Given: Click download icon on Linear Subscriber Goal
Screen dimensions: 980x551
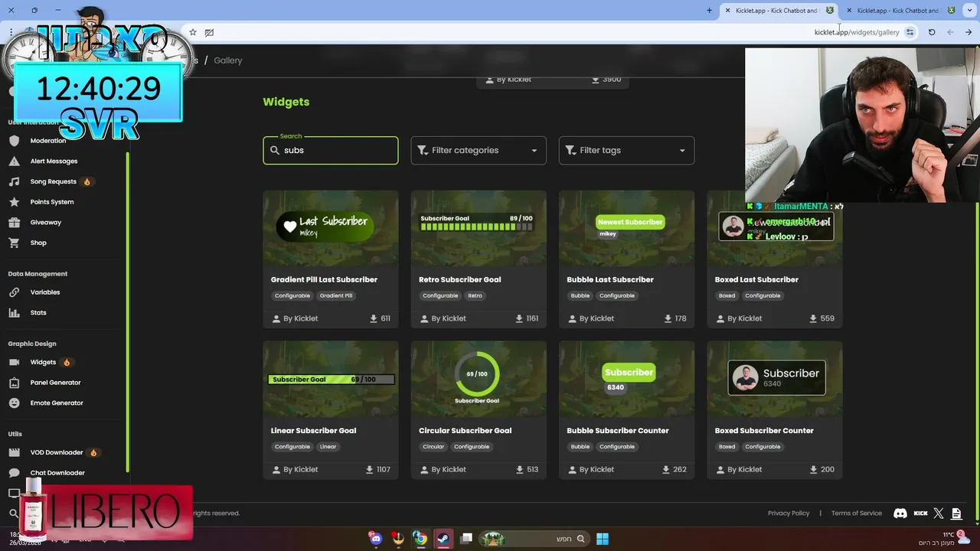Looking at the screenshot, I should tap(370, 470).
